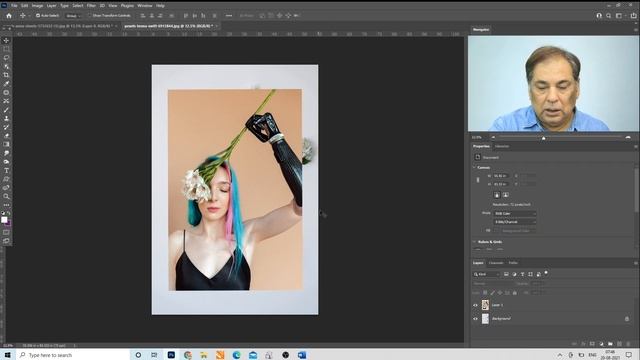Open the Properties panel flyout menu
This screenshot has width=640, height=360.
636,147
